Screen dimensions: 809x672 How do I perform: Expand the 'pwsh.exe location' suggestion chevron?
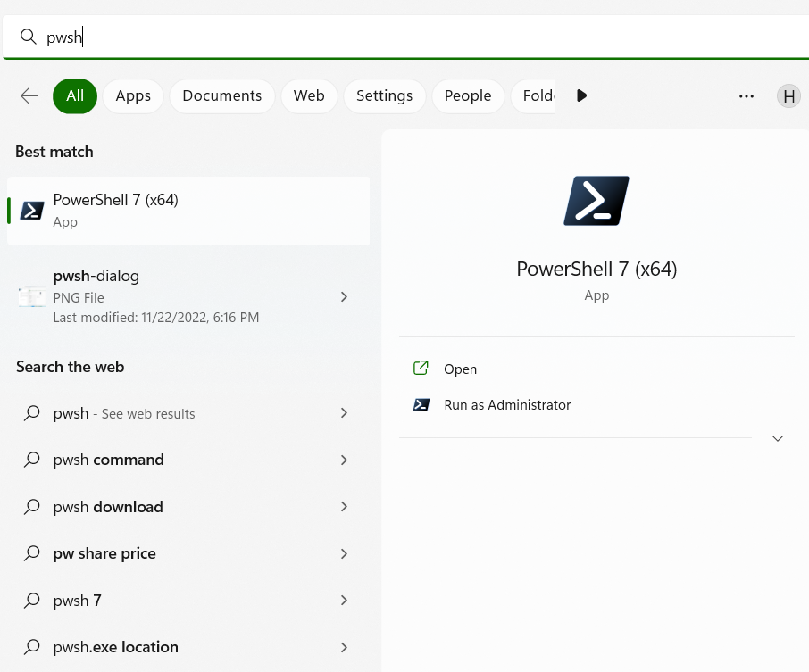344,647
